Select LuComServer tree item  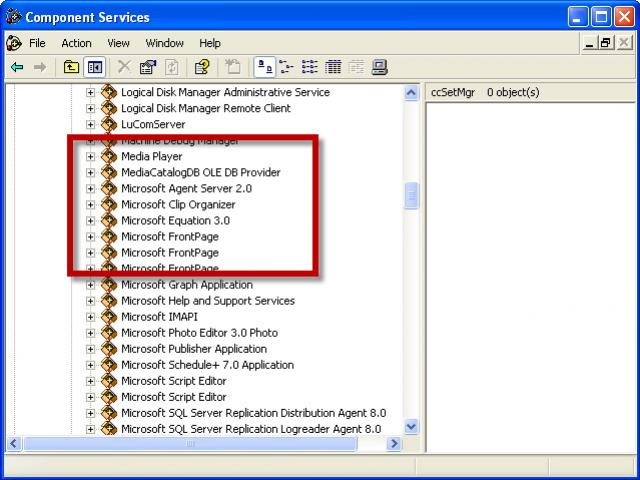[153, 124]
